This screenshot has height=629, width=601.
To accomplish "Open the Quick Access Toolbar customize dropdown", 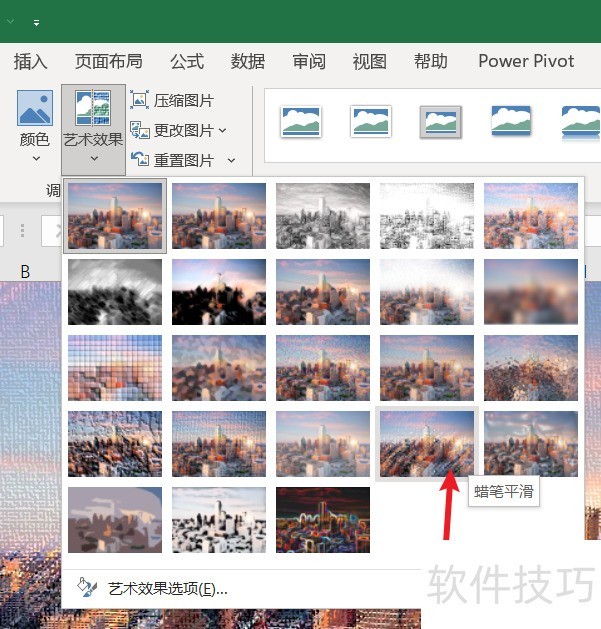I will point(37,23).
